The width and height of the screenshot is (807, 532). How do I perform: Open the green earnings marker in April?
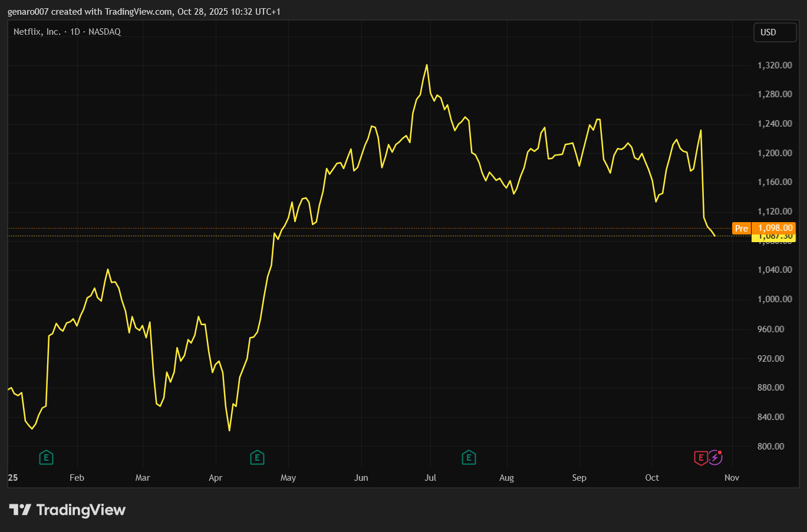pos(257,457)
